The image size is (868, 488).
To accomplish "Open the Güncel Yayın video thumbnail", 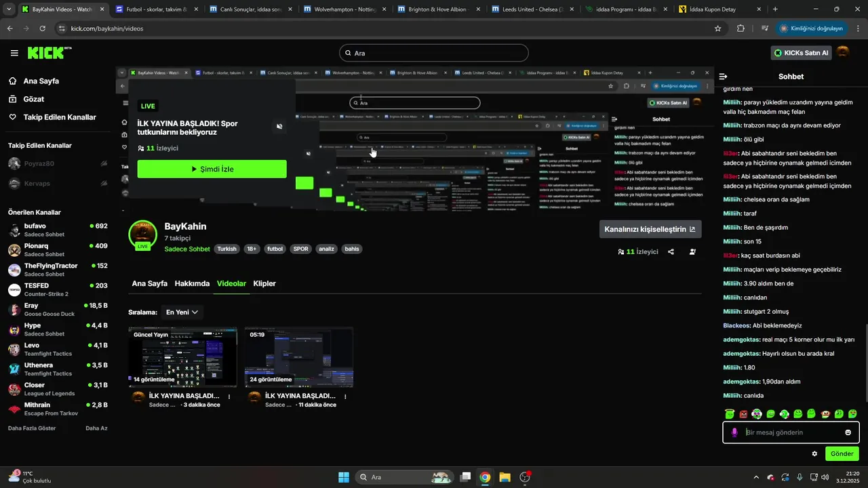I will tap(183, 357).
